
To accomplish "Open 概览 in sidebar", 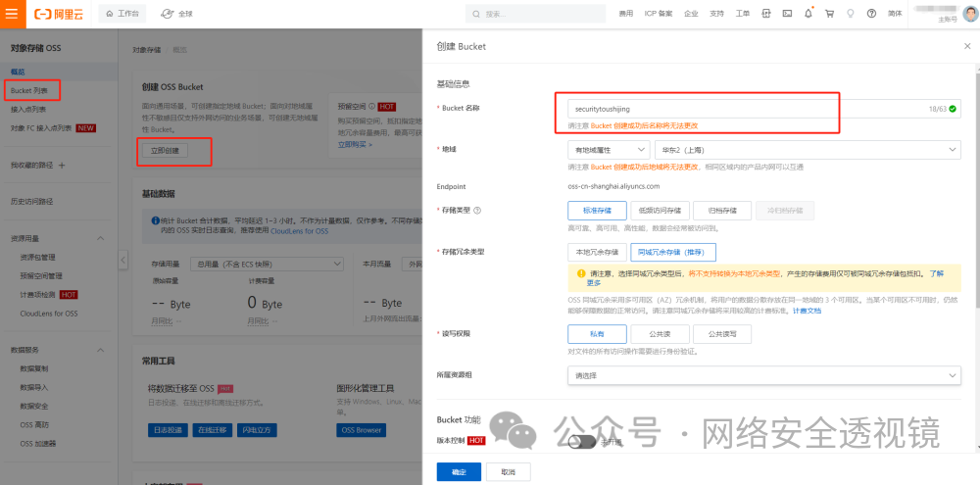I will pyautogui.click(x=18, y=72).
